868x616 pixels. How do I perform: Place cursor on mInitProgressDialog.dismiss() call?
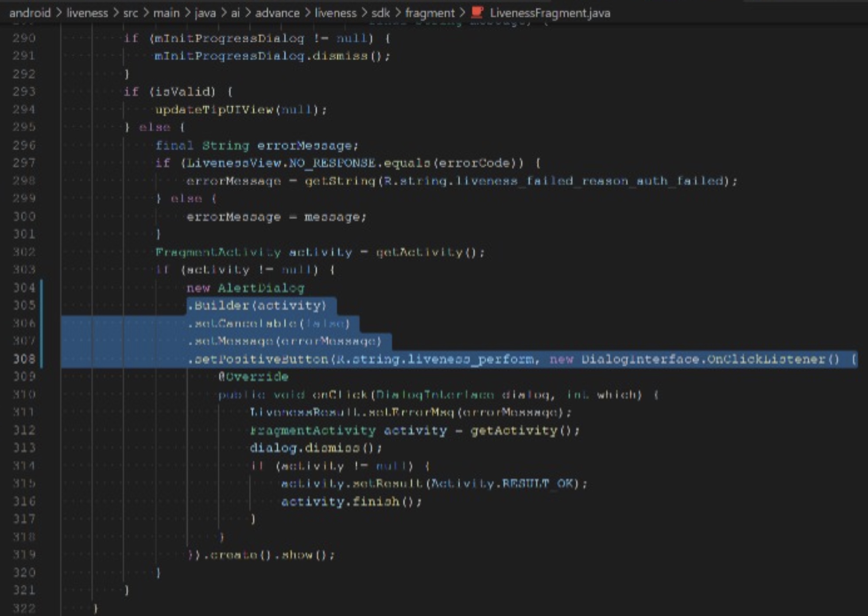(272, 56)
